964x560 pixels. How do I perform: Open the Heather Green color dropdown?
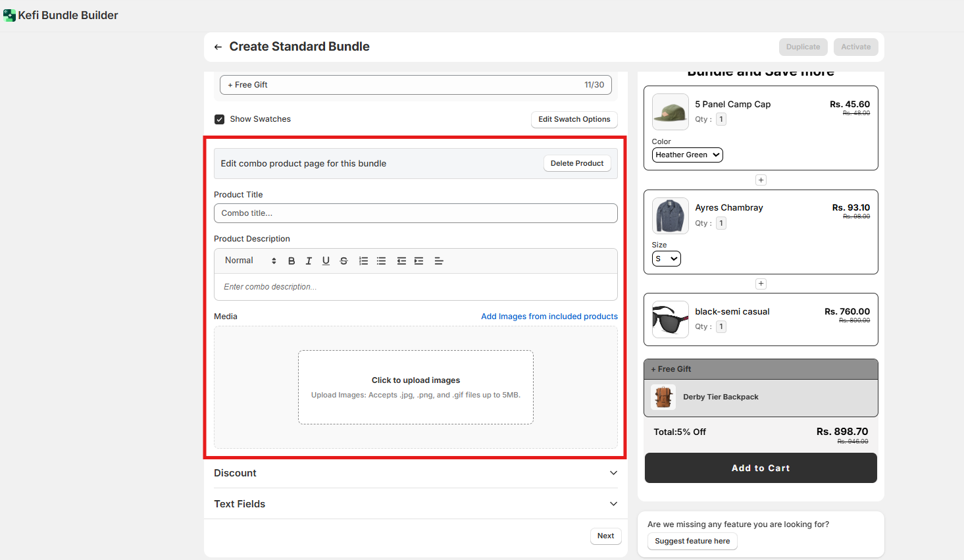tap(687, 155)
